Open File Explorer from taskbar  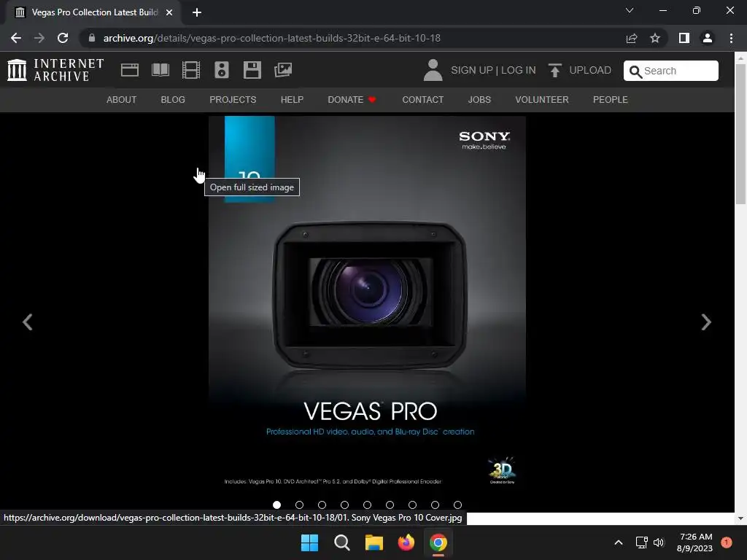click(374, 542)
